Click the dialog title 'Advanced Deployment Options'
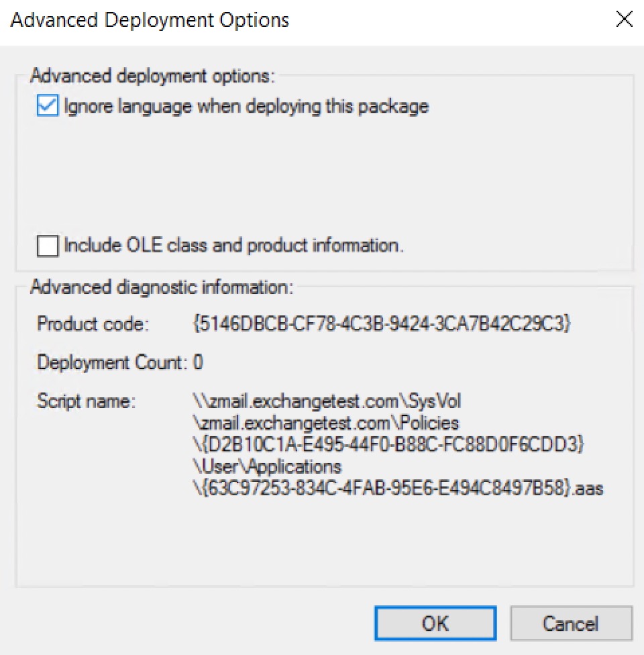The width and height of the screenshot is (644, 655). [149, 20]
